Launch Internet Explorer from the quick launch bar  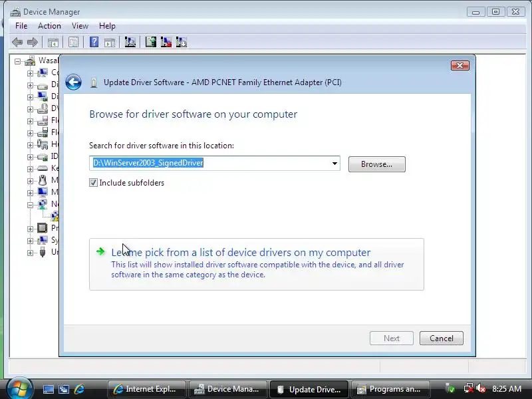click(x=79, y=389)
